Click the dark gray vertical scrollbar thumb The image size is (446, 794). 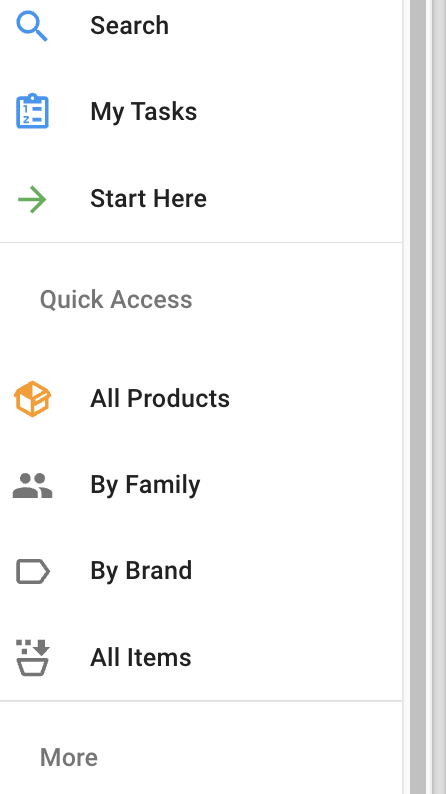tap(418, 397)
